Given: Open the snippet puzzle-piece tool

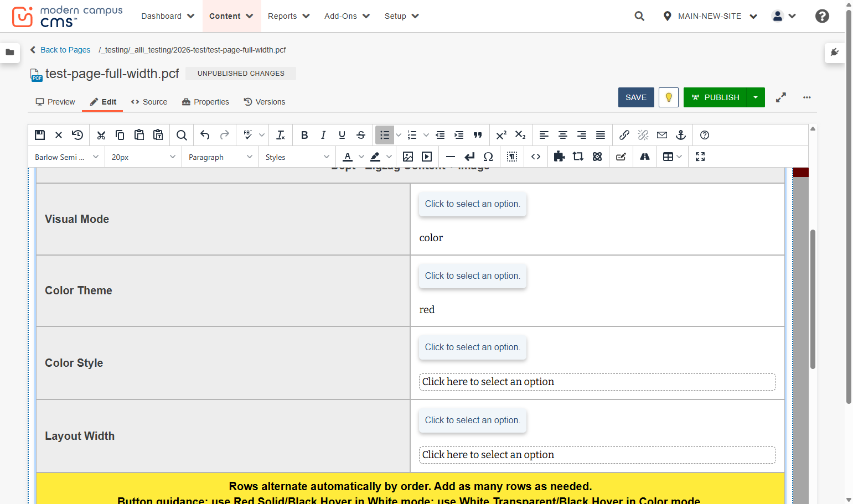Looking at the screenshot, I should pos(559,157).
